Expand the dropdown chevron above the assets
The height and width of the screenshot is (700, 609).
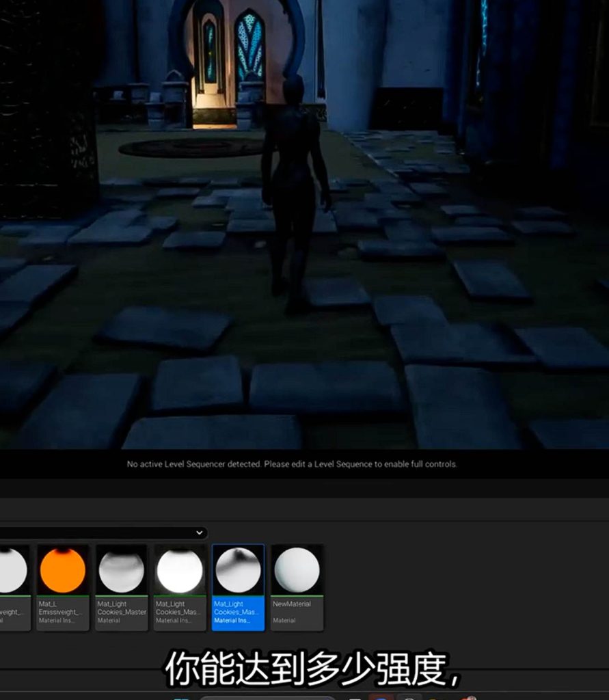(x=200, y=533)
